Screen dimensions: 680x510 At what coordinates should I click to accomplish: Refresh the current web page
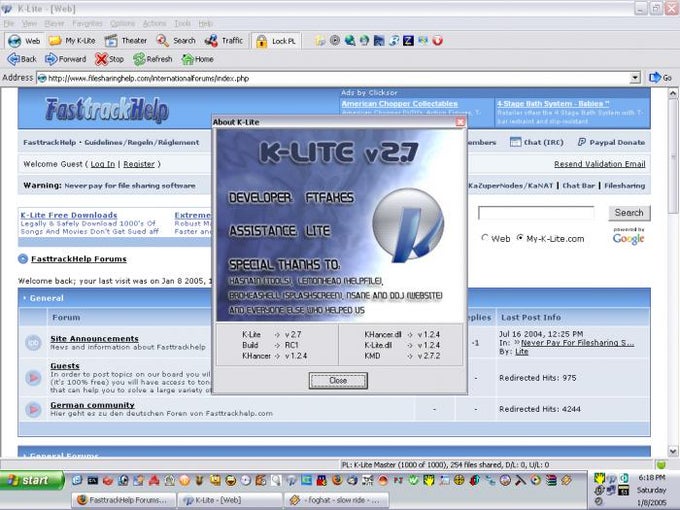click(x=153, y=59)
